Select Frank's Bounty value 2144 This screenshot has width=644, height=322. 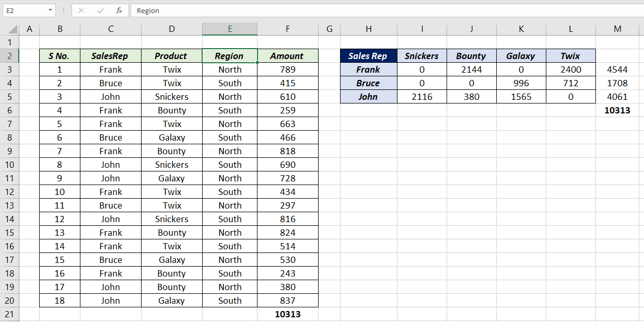click(471, 70)
